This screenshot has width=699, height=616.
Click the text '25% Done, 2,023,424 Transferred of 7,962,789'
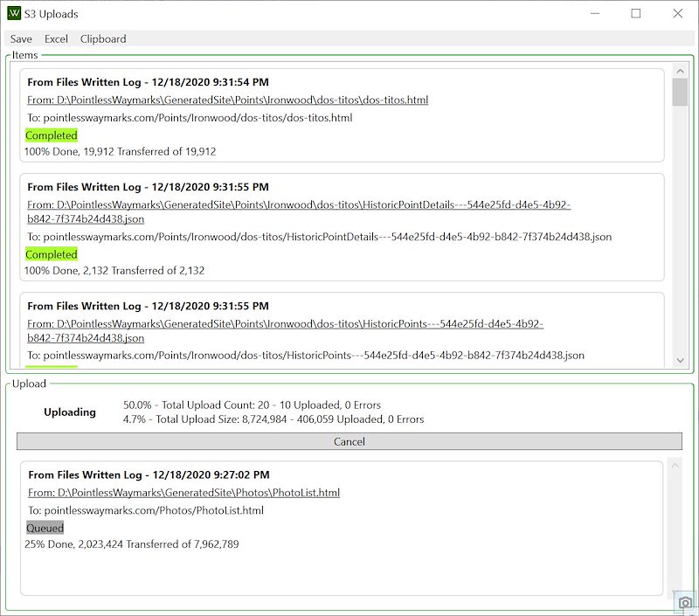pos(132,544)
